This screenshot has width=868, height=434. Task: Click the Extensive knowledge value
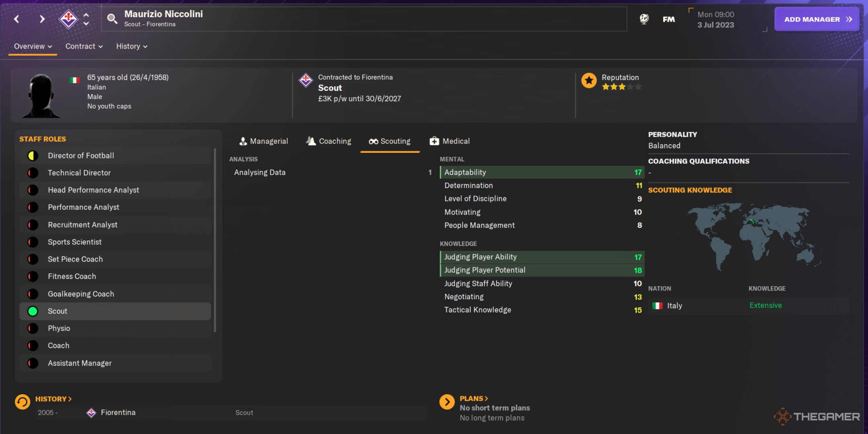[x=766, y=305]
